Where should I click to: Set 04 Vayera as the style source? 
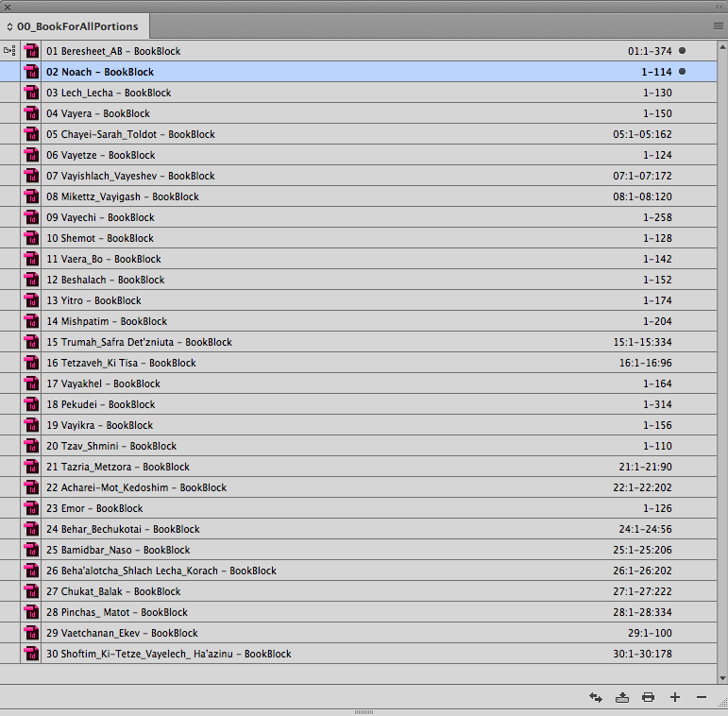pyautogui.click(x=9, y=113)
